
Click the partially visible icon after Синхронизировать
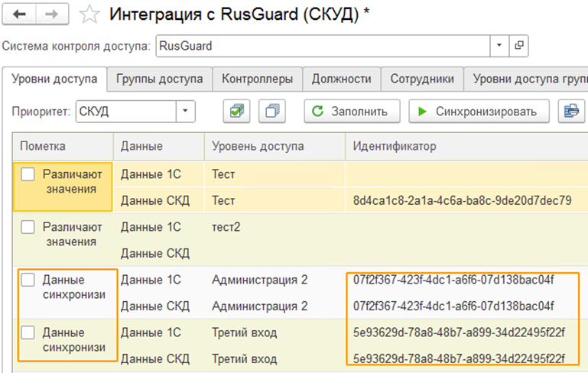point(570,112)
